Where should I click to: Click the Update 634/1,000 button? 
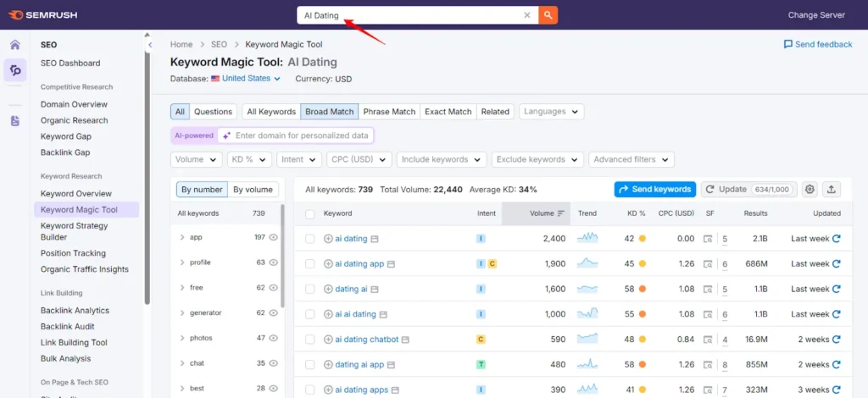click(749, 189)
